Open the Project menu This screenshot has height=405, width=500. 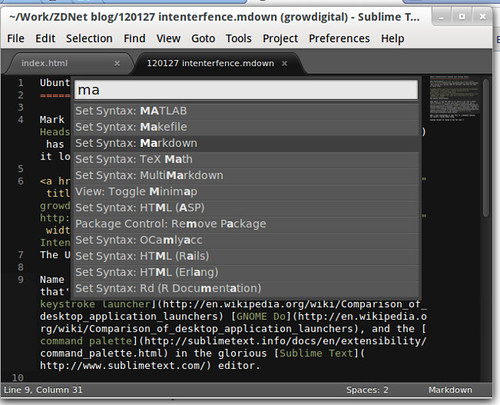pyautogui.click(x=280, y=39)
